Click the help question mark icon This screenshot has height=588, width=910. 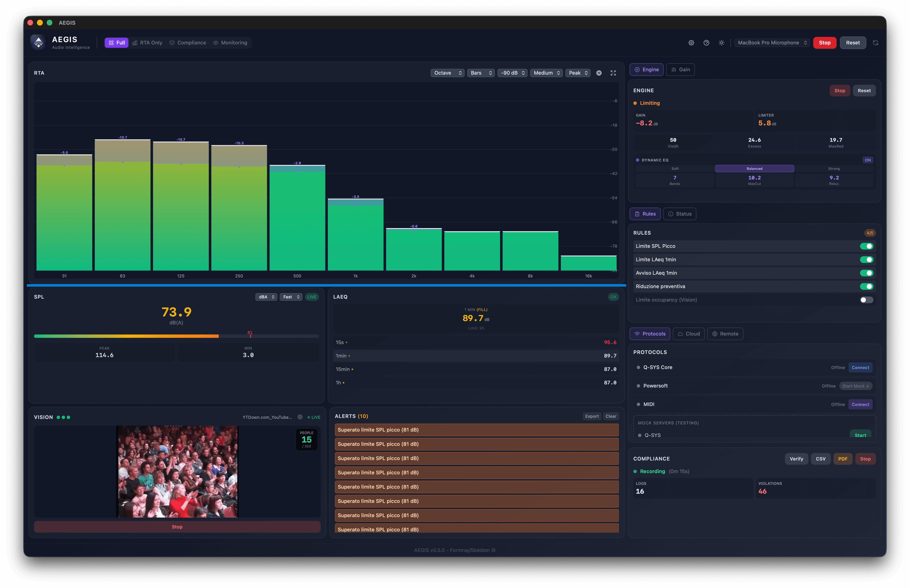(x=706, y=43)
